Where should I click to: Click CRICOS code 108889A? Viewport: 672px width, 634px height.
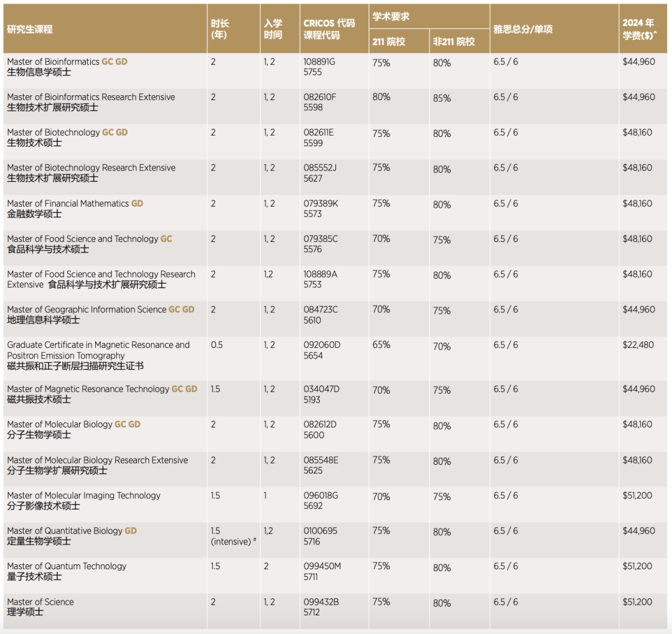(320, 274)
